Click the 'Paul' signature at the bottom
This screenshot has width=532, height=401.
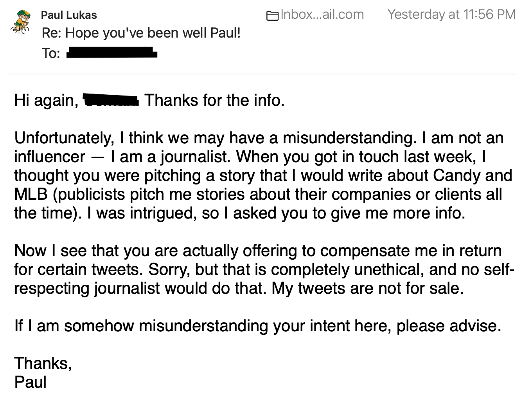coord(31,383)
